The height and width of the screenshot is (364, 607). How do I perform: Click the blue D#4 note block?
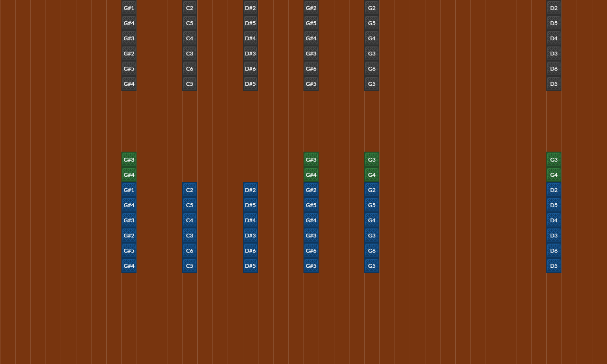[x=250, y=220]
